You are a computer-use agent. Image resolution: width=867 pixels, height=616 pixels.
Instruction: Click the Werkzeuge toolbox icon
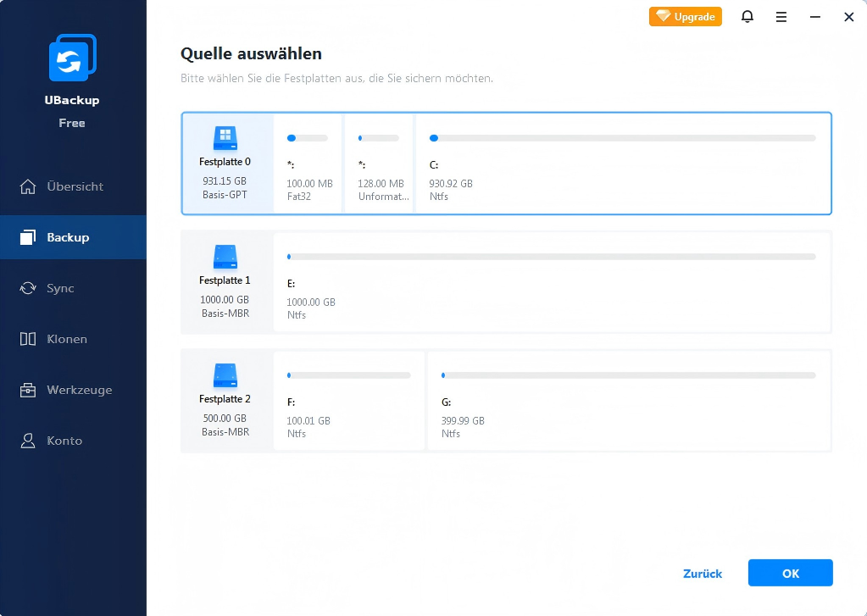click(28, 390)
